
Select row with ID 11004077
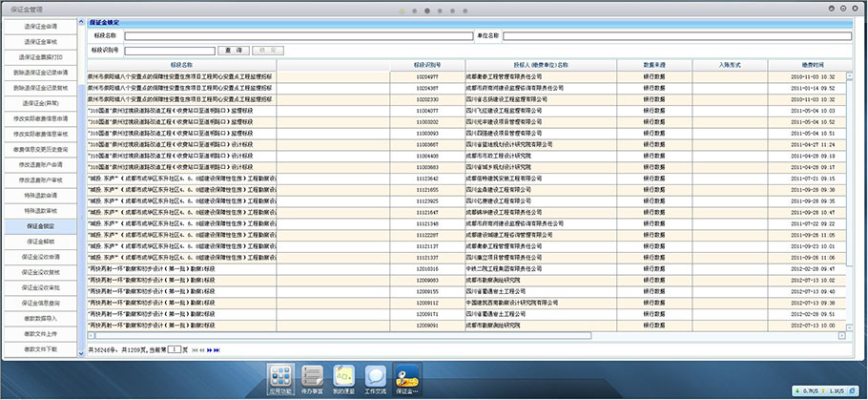466,111
